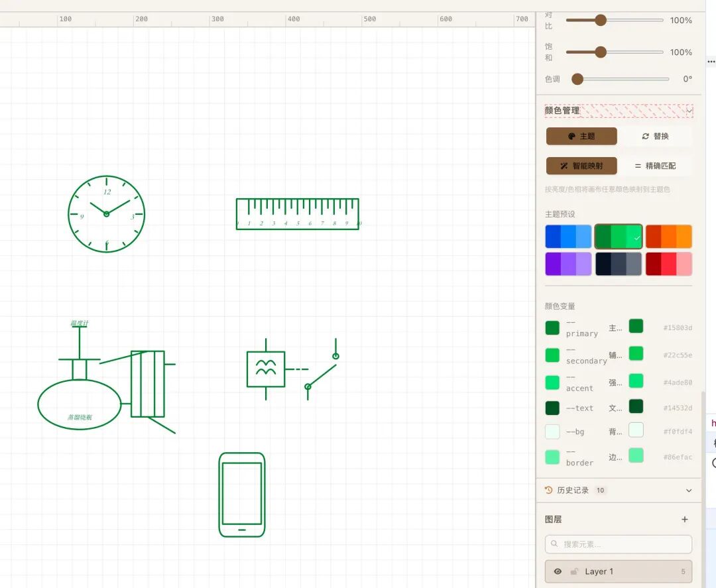Choose the 智能映射 smart mapping option

[x=581, y=166]
